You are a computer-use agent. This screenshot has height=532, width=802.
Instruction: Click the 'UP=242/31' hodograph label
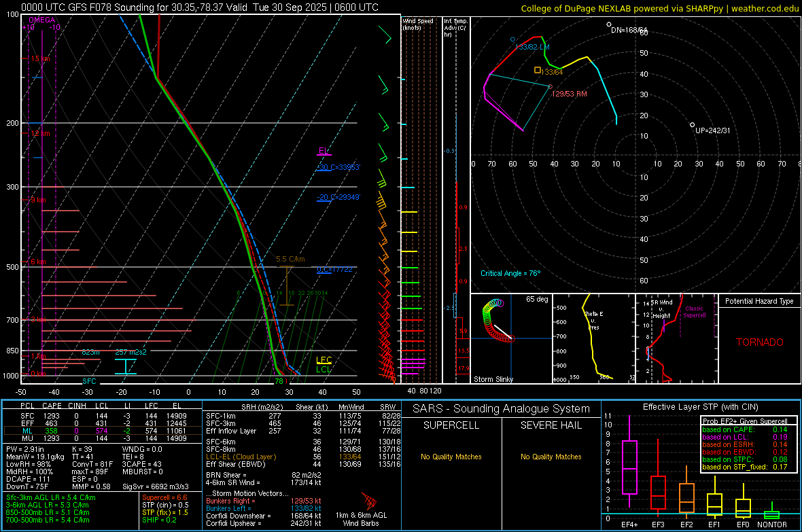713,130
